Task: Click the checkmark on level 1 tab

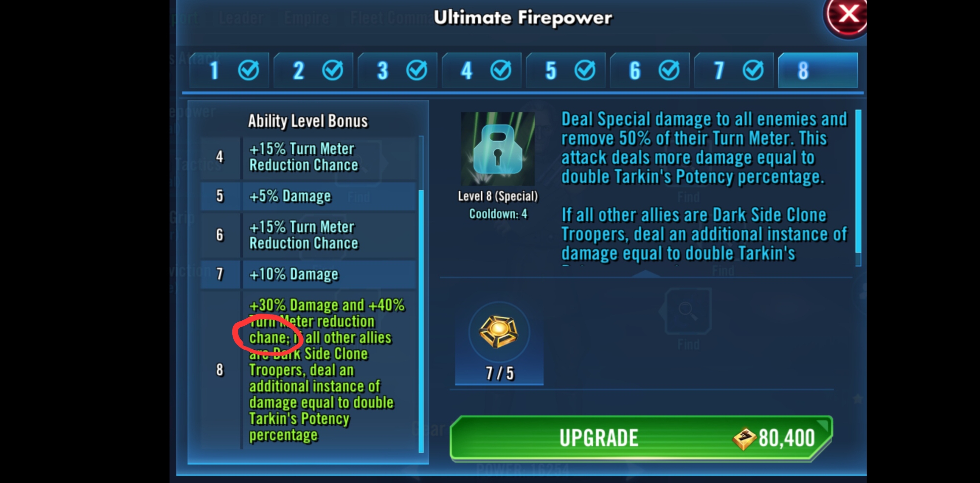Action: (x=248, y=70)
